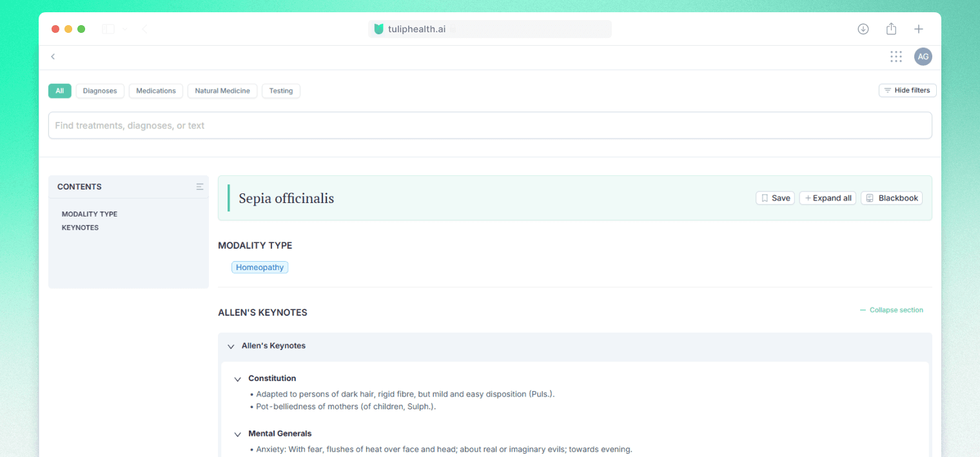Open the apps grid menu icon
Screen dimensions: 980x457
[896, 57]
